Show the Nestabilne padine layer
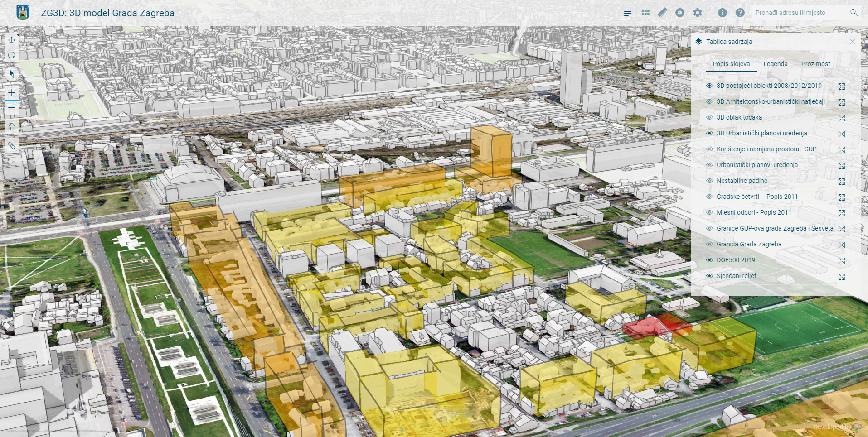This screenshot has width=868, height=437. [709, 181]
